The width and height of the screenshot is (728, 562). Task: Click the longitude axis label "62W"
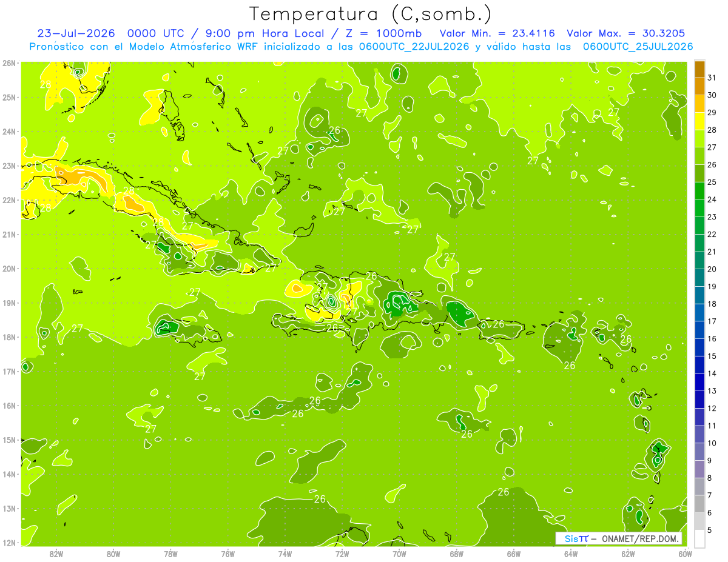point(628,553)
